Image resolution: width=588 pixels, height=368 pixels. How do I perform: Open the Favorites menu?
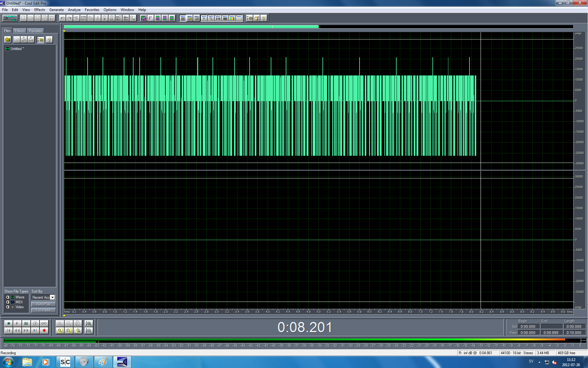[x=92, y=10]
